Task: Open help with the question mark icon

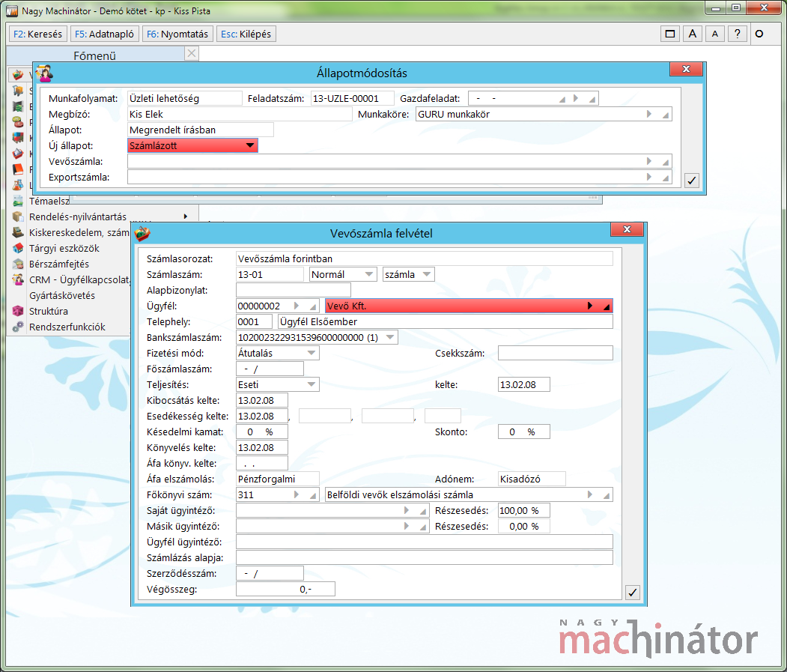Action: pyautogui.click(x=737, y=34)
